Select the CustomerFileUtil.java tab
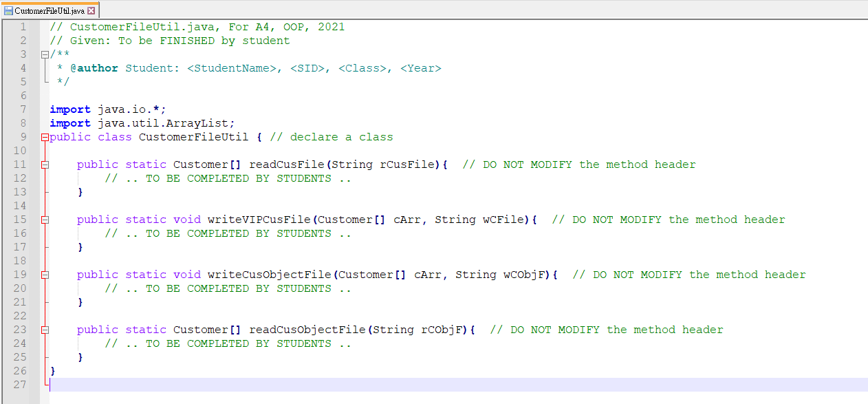This screenshot has height=404, width=868. coord(48,10)
